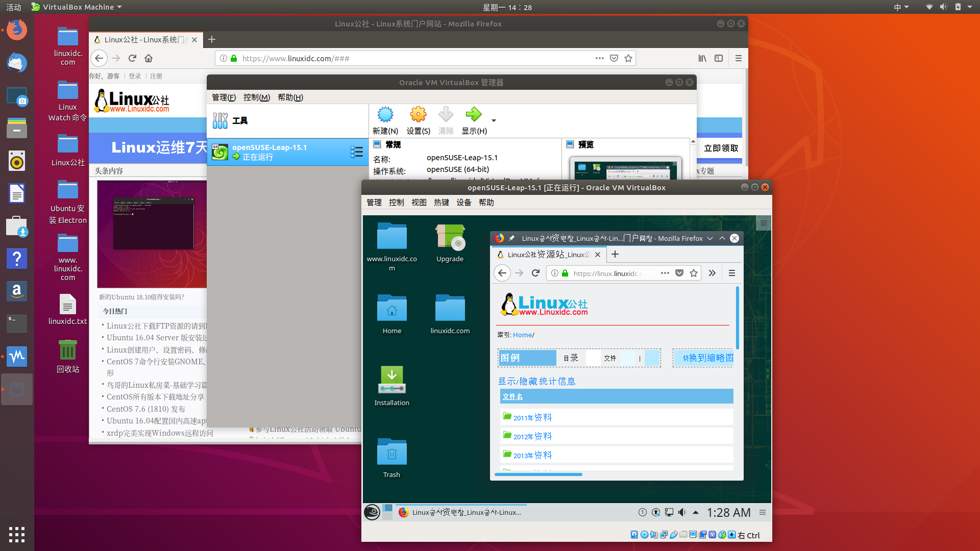Click the guest Firefox taskbar entry
Screen dimensions: 980x551
(x=460, y=512)
